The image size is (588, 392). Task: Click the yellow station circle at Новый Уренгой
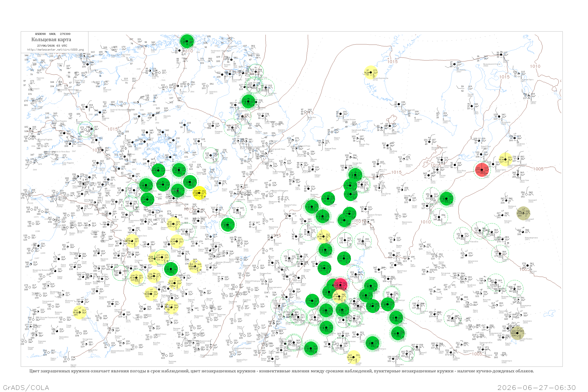coord(505,160)
